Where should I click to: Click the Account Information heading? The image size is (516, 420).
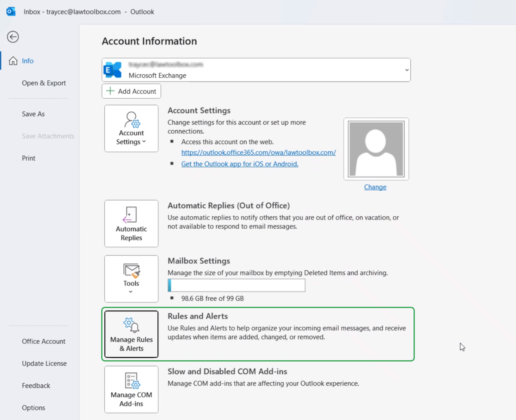tap(149, 41)
